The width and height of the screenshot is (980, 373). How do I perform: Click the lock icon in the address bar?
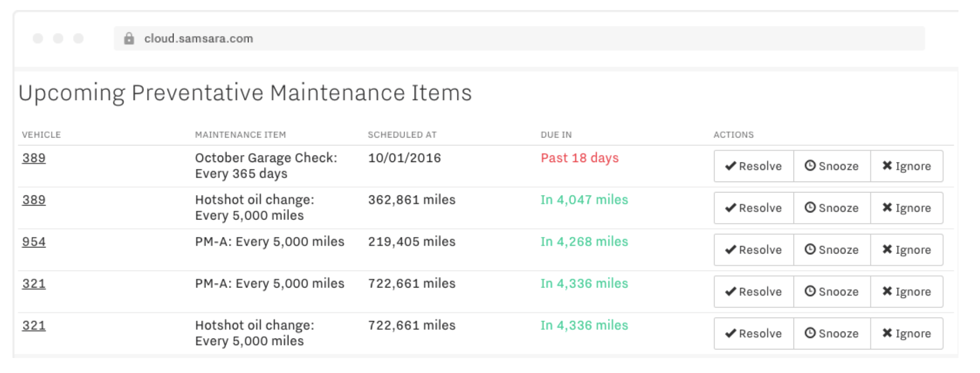point(129,38)
